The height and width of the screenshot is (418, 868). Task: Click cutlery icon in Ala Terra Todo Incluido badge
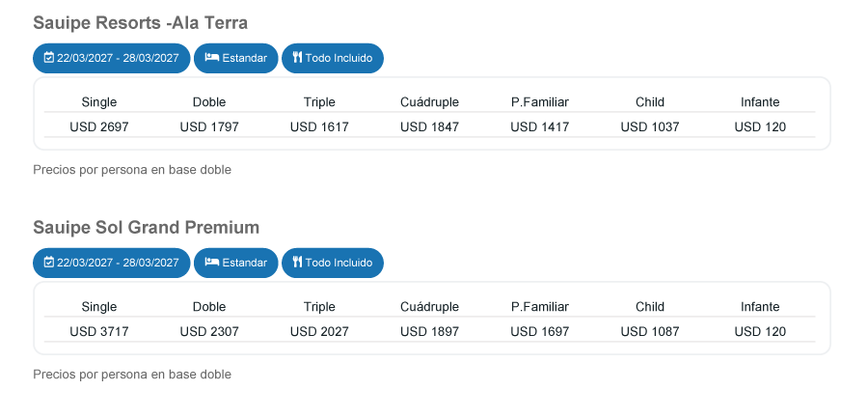[x=297, y=58]
